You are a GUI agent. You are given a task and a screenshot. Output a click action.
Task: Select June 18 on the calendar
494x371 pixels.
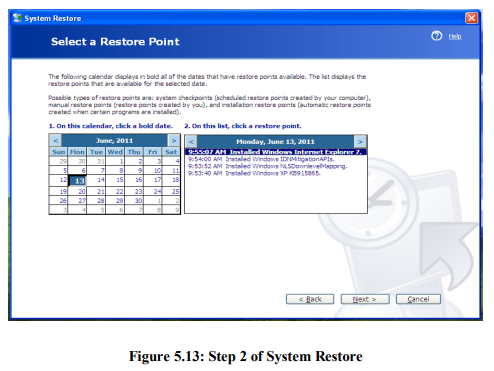[x=171, y=180]
